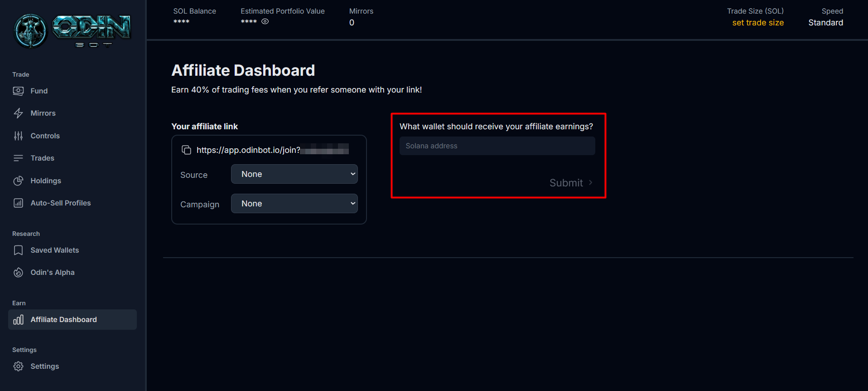The width and height of the screenshot is (868, 391).
Task: Click the Controls sliders icon
Action: click(x=18, y=136)
